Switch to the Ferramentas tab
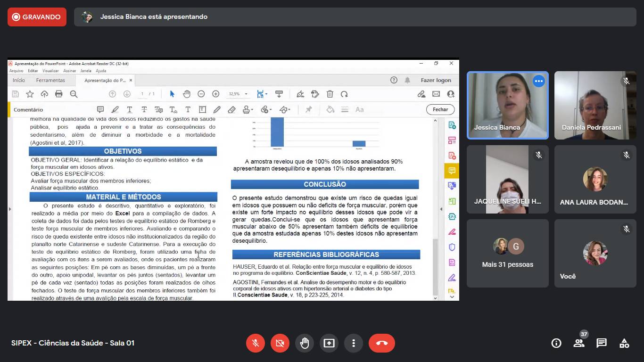644x362 pixels. coord(50,80)
